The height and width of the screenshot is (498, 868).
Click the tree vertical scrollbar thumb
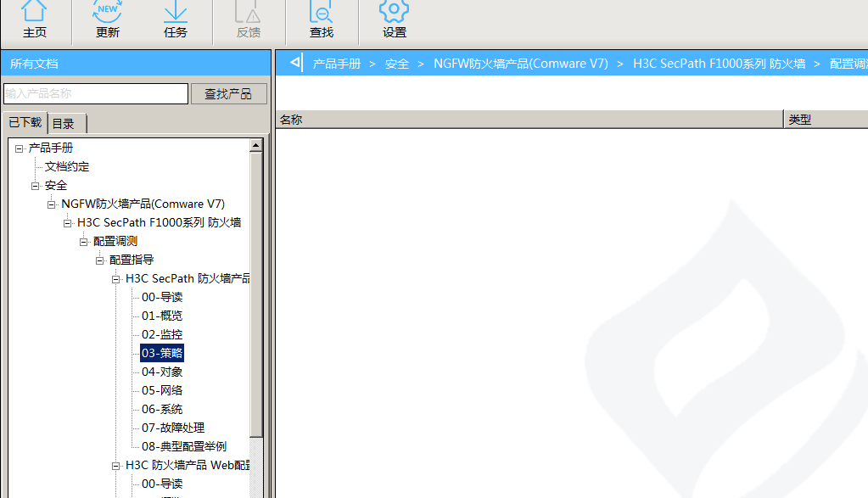[x=255, y=295]
